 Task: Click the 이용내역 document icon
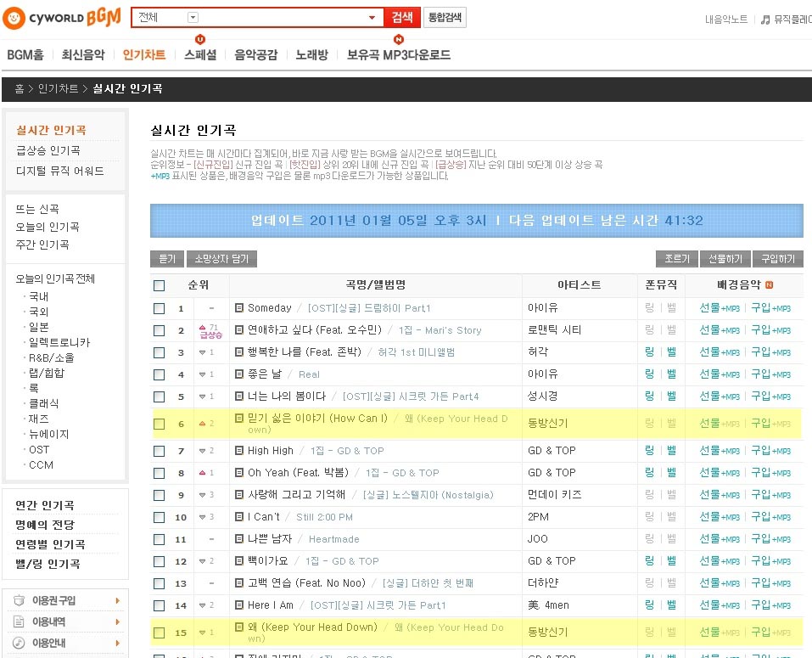tap(20, 621)
